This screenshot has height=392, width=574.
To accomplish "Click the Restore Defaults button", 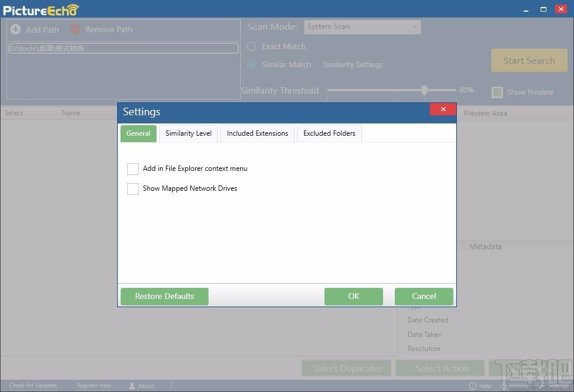I will point(165,296).
